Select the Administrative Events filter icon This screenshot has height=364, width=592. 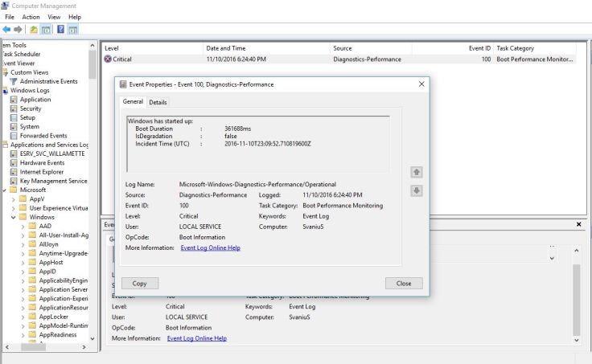(14, 81)
